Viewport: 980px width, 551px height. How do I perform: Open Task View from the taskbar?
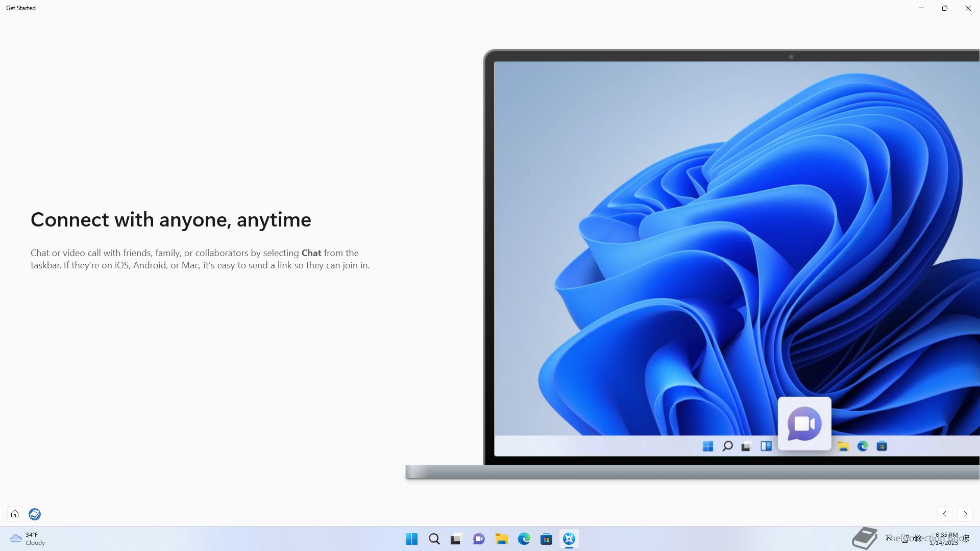click(456, 539)
